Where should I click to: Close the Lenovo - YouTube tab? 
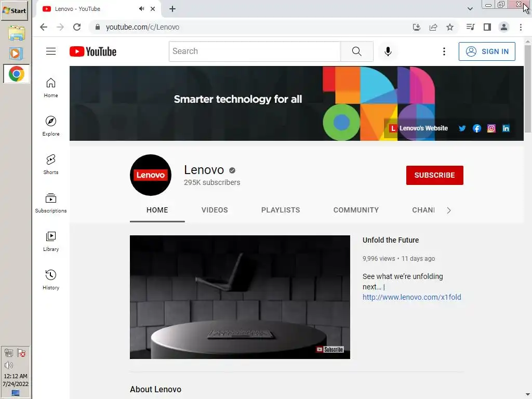coord(153,9)
